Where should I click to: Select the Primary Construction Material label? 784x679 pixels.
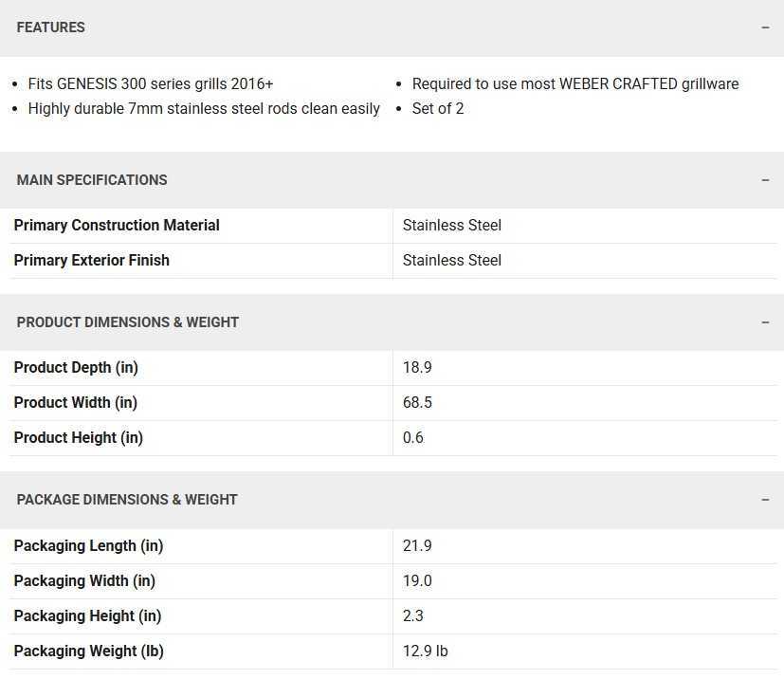(117, 226)
